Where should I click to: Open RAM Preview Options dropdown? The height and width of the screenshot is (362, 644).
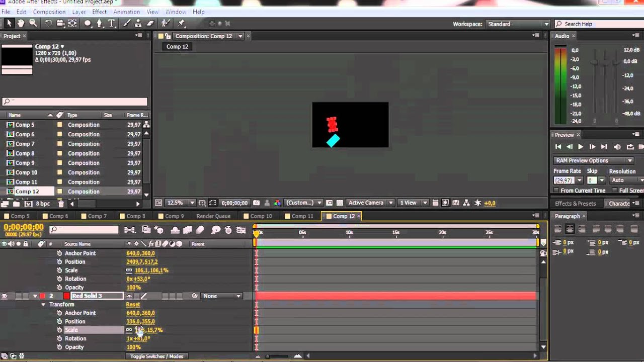[594, 161]
